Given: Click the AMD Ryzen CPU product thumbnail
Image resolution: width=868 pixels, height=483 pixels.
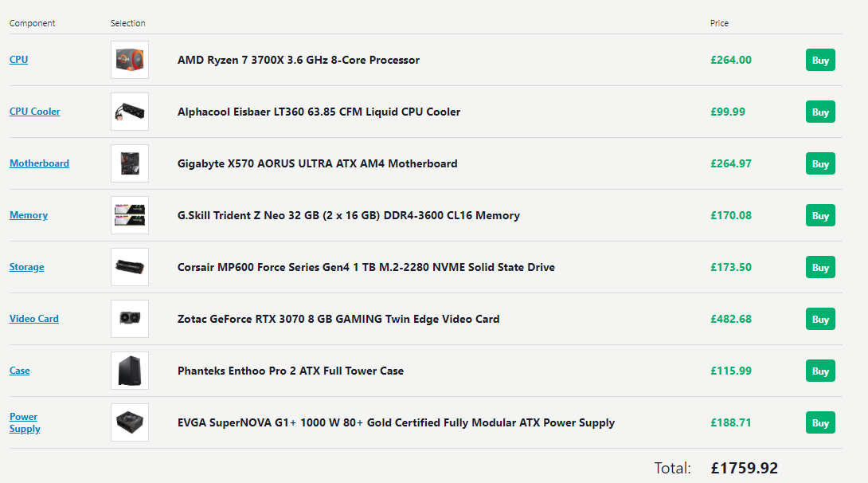Looking at the screenshot, I should [130, 60].
